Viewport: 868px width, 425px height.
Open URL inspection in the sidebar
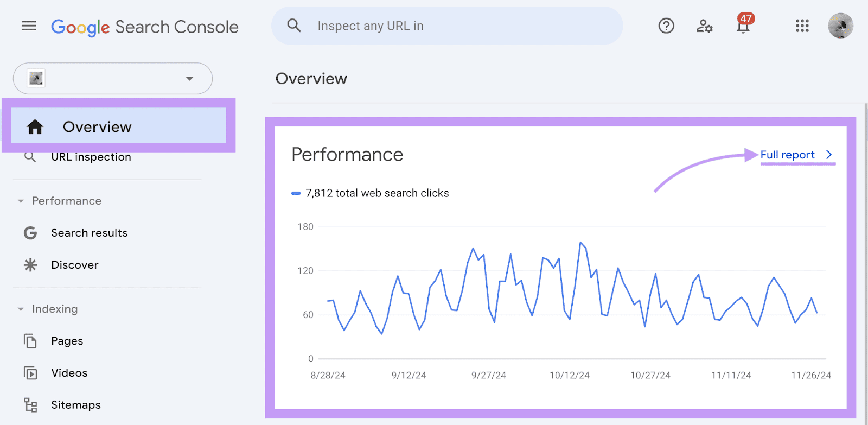point(91,157)
